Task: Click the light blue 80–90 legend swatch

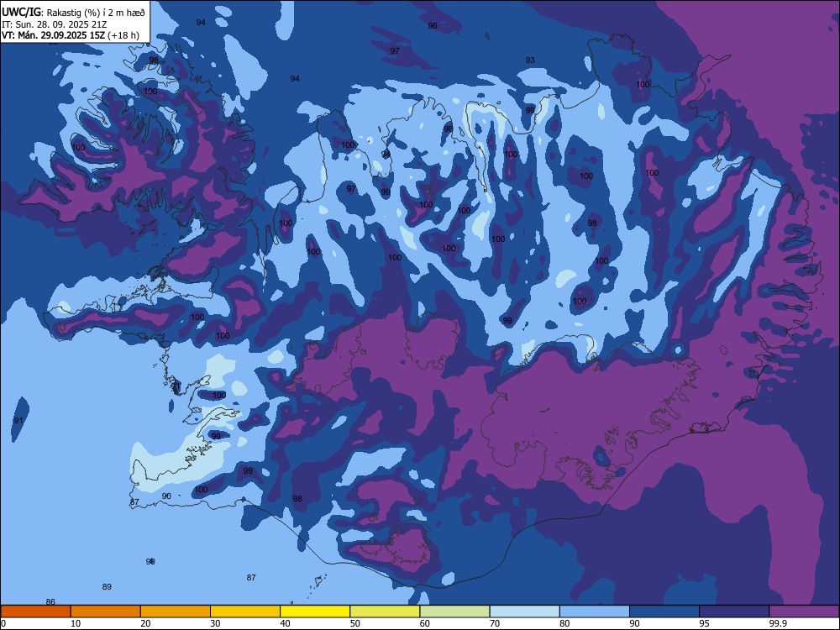Action: (x=595, y=612)
